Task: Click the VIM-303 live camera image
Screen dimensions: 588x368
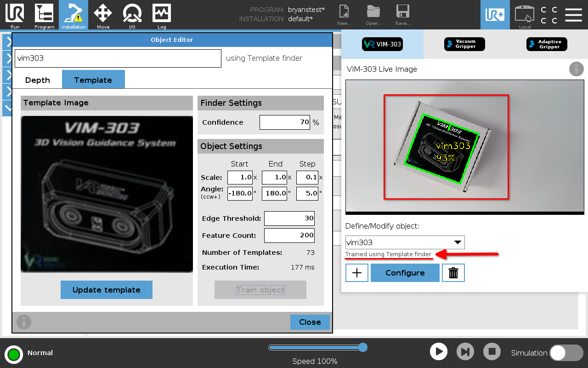Action: (465, 146)
